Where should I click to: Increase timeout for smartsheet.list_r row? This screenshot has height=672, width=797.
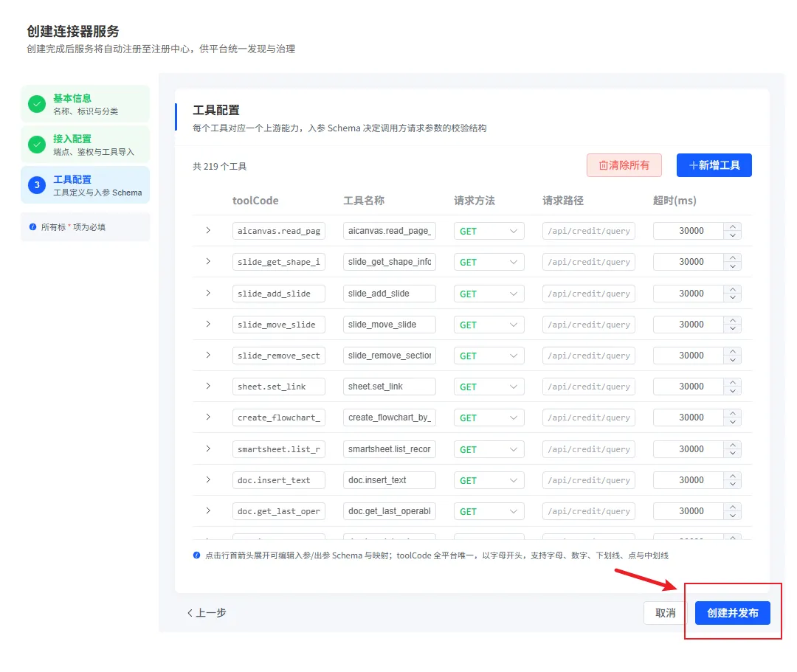733,445
